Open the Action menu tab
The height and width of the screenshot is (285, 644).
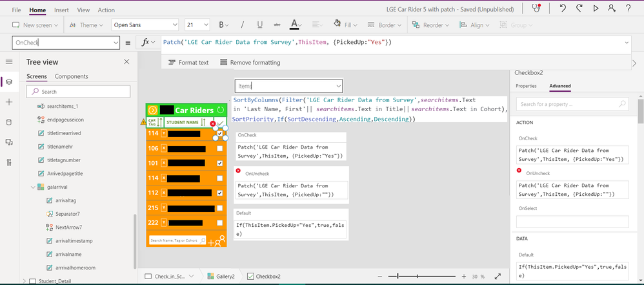[106, 10]
